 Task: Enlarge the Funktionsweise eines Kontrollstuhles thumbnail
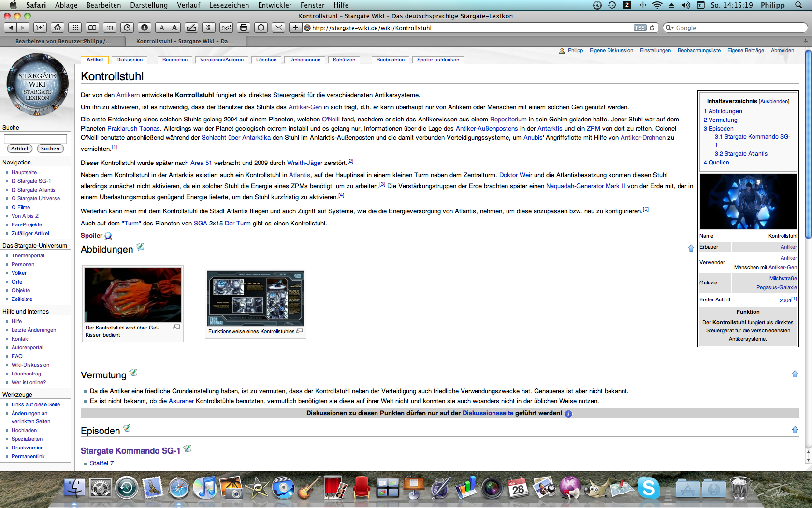[x=300, y=331]
